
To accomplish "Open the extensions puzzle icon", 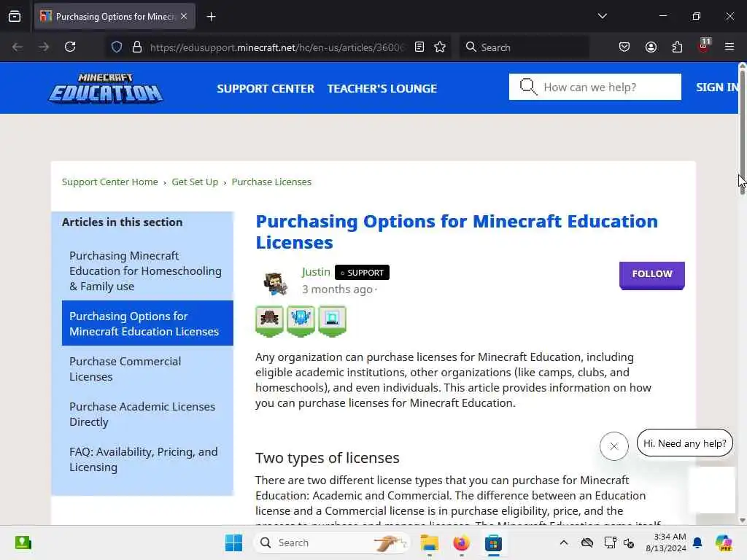I will (x=677, y=47).
